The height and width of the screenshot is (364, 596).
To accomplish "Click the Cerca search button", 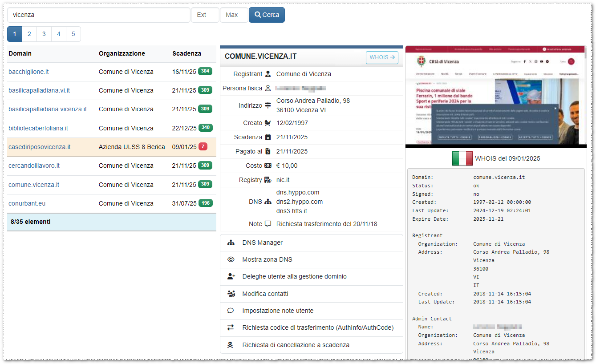I will [267, 15].
